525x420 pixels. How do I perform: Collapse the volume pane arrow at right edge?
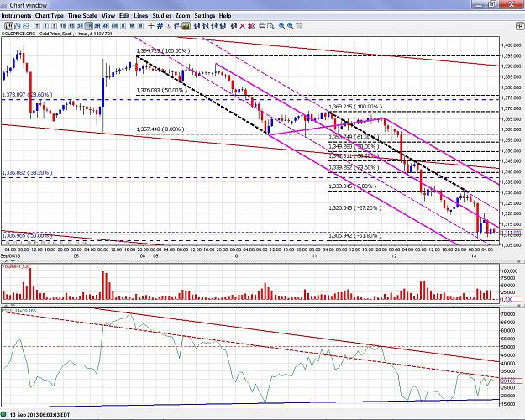[521, 260]
